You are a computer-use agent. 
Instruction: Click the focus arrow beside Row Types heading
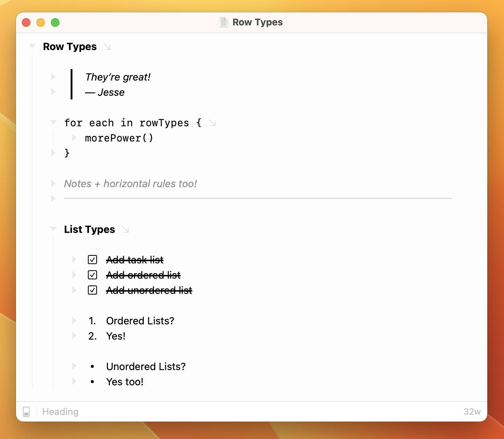(x=107, y=47)
